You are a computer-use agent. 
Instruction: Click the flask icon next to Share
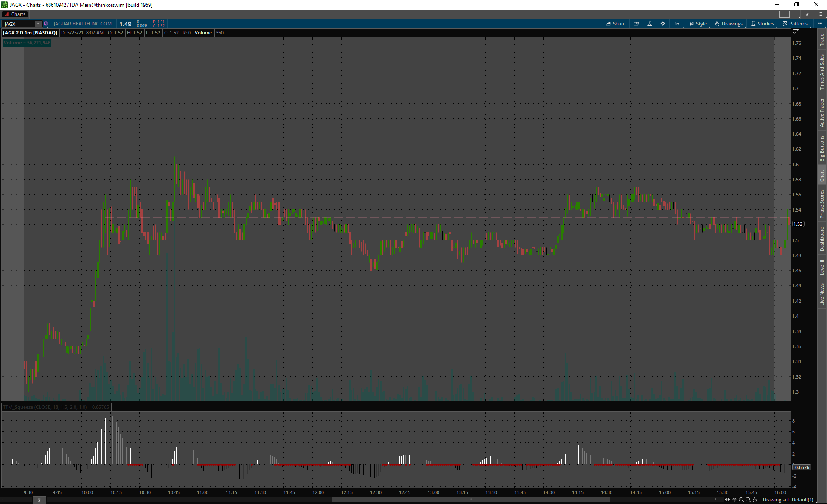click(x=650, y=24)
